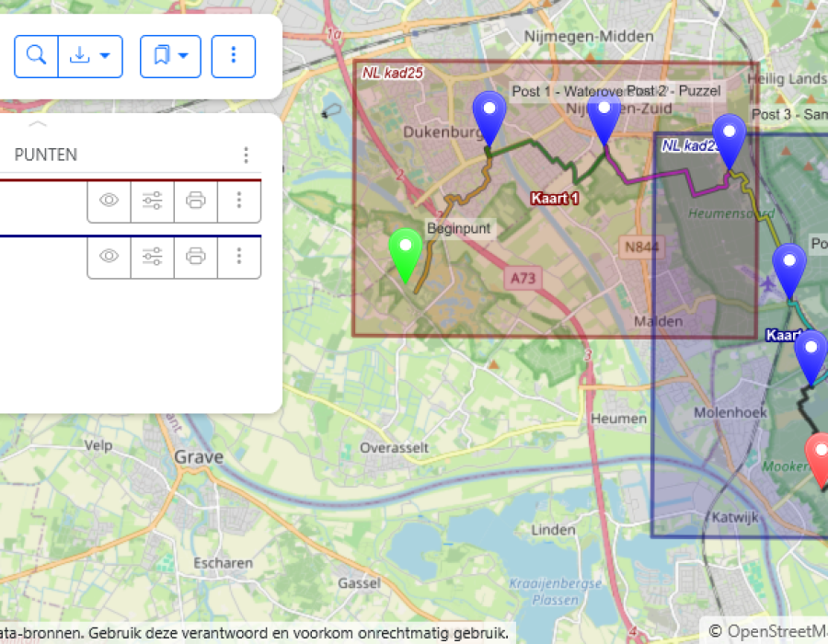Click the Nijmegen-Midden label
The width and height of the screenshot is (828, 644).
(589, 37)
